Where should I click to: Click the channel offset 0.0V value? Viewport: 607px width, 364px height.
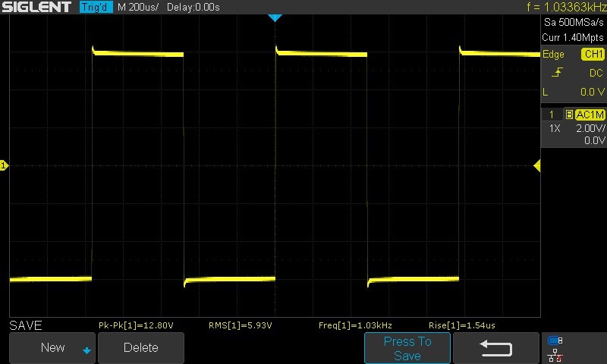coord(595,140)
